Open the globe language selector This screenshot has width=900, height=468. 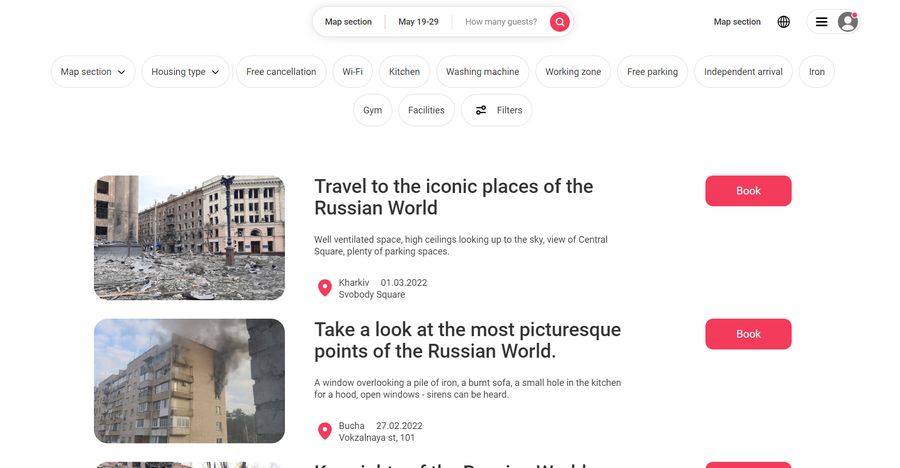tap(783, 22)
